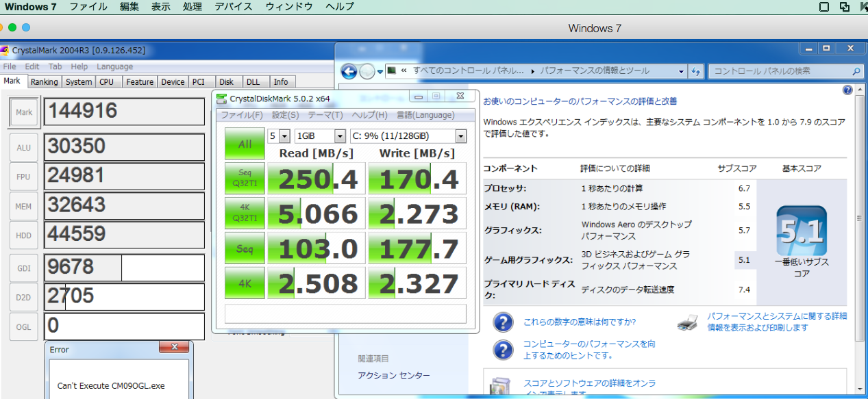Image resolution: width=868 pixels, height=399 pixels.
Task: Click question icon beside パフォーマンス向上ヒント link
Action: point(503,350)
